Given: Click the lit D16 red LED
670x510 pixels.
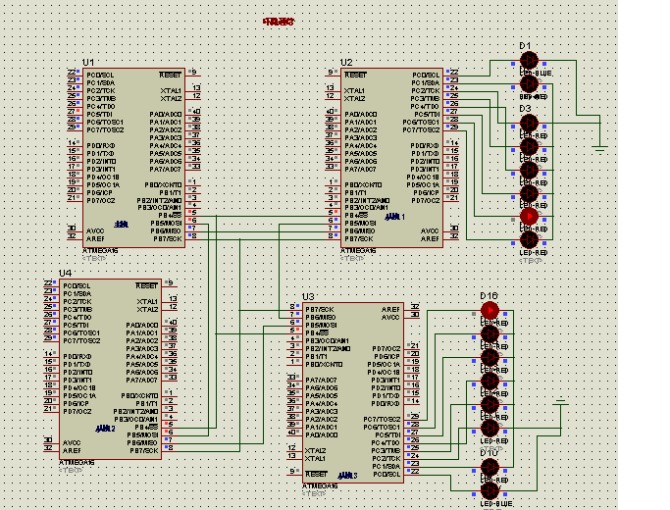Looking at the screenshot, I should (x=489, y=312).
